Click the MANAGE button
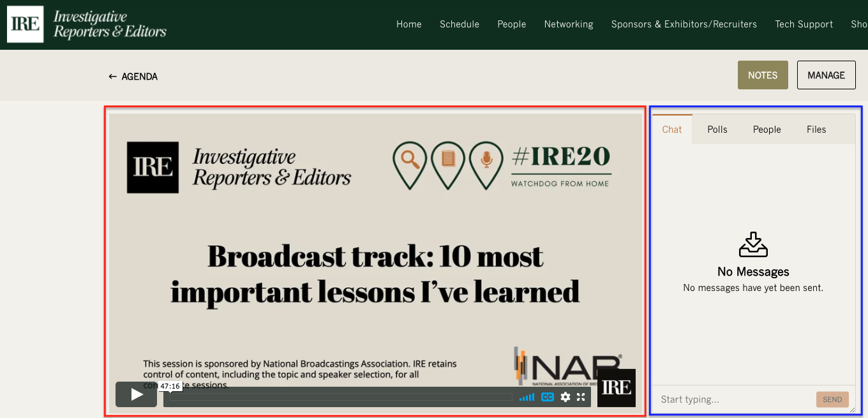This screenshot has height=418, width=868. click(827, 75)
